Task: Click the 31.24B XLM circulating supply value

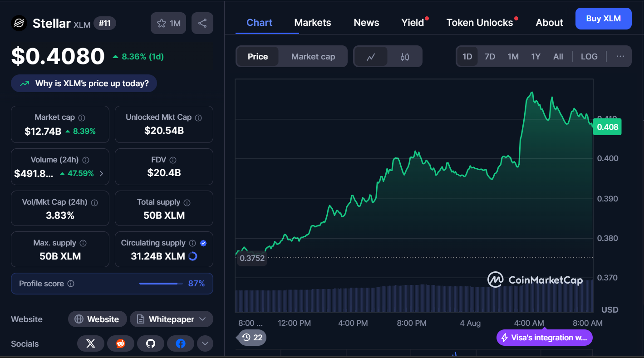Action: [x=158, y=256]
